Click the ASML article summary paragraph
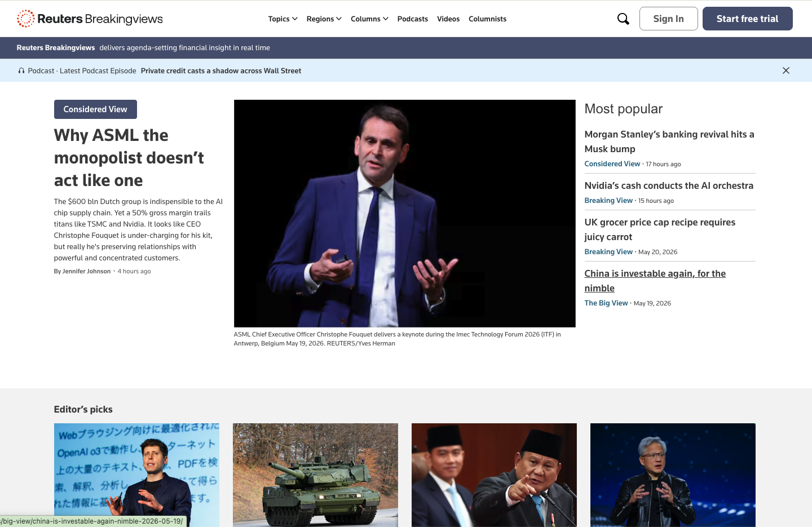Image resolution: width=812 pixels, height=527 pixels. point(139,229)
